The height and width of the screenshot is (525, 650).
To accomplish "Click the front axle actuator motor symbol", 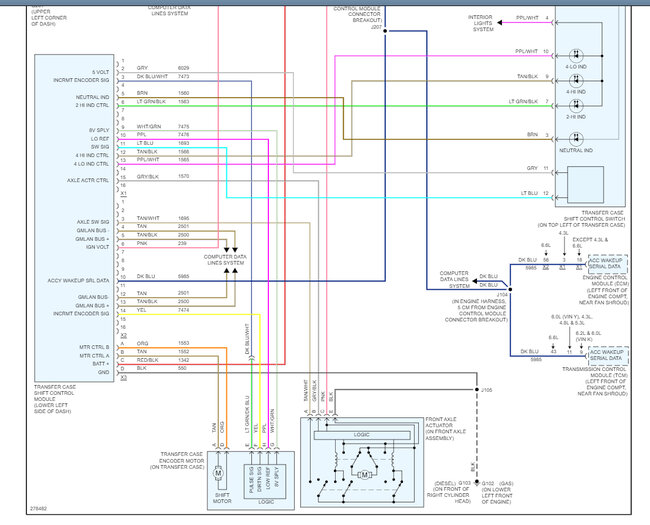I will 364,475.
